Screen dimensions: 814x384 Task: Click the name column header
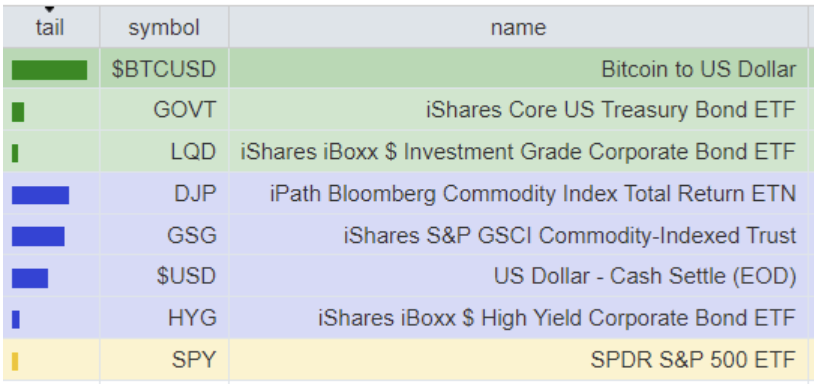coord(518,28)
